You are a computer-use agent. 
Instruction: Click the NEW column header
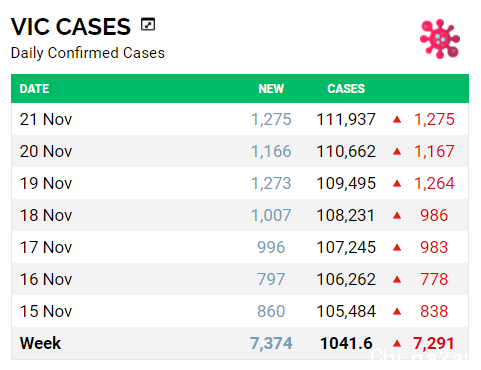[x=271, y=89]
